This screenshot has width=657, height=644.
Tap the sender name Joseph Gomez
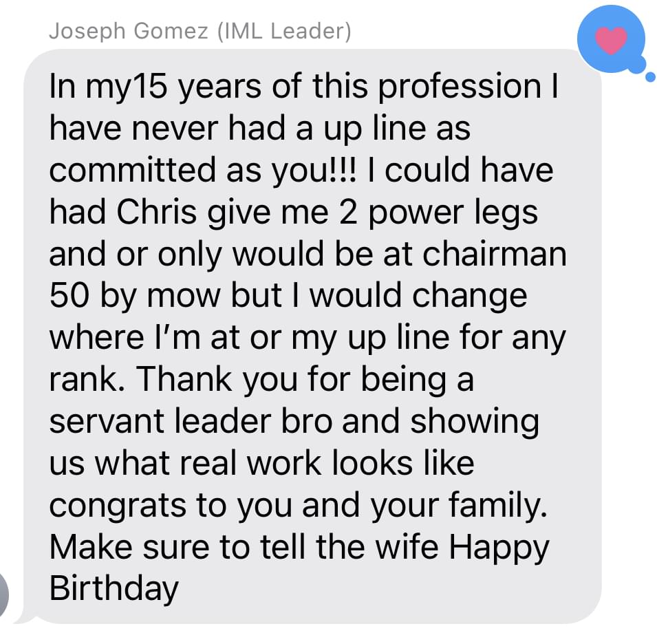click(x=128, y=32)
